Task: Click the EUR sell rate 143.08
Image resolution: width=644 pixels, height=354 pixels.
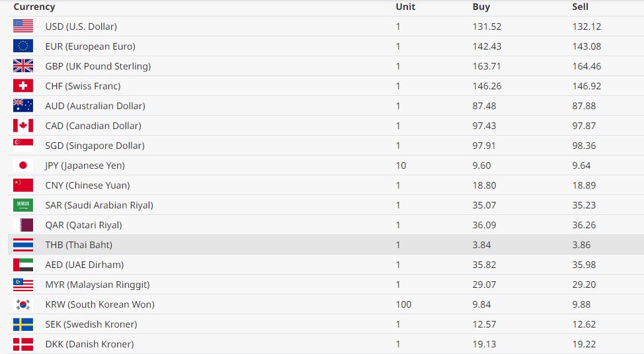Action: (586, 46)
